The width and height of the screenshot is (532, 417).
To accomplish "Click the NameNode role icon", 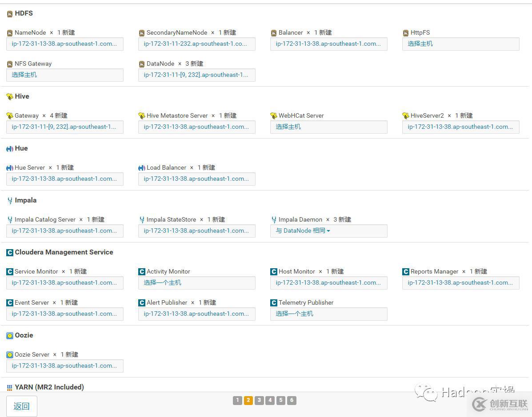I will [x=10, y=33].
